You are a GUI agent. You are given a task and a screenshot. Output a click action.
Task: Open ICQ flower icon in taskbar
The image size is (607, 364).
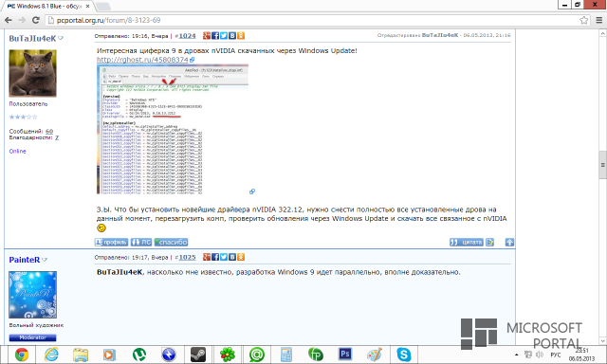(x=228, y=355)
